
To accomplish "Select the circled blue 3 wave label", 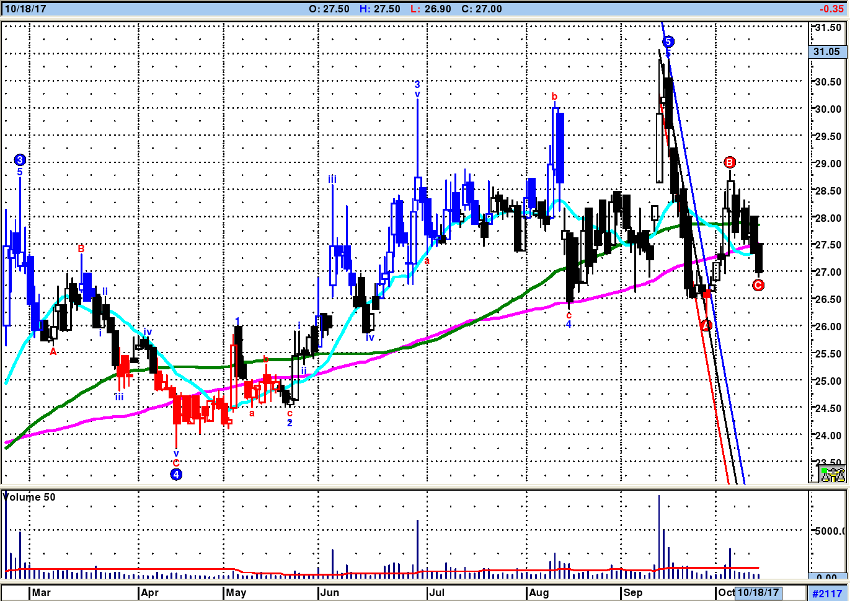I will pos(20,160).
